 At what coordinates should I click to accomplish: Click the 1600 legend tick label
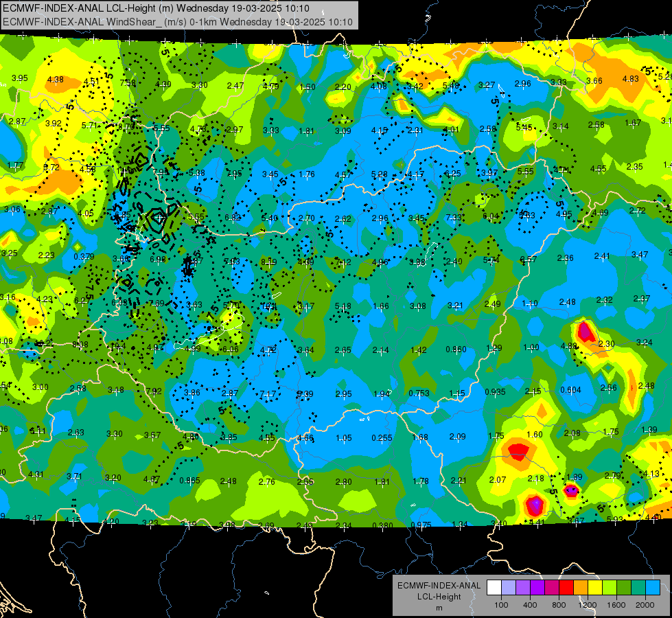(x=616, y=605)
